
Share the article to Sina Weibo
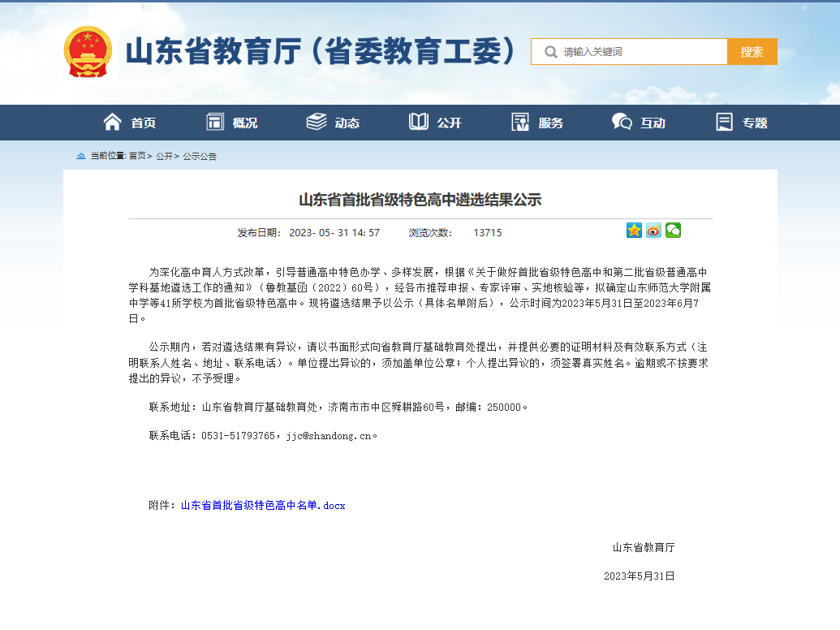coord(653,231)
